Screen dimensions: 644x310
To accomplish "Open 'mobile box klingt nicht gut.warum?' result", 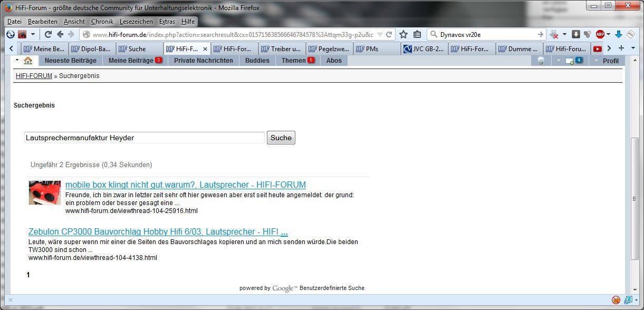I will (x=186, y=185).
